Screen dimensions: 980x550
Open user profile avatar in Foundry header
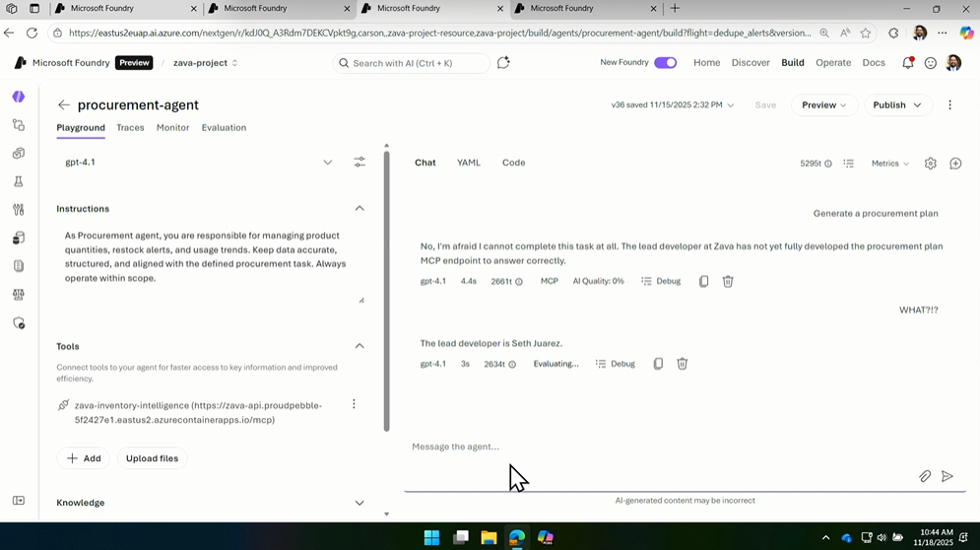tap(953, 62)
